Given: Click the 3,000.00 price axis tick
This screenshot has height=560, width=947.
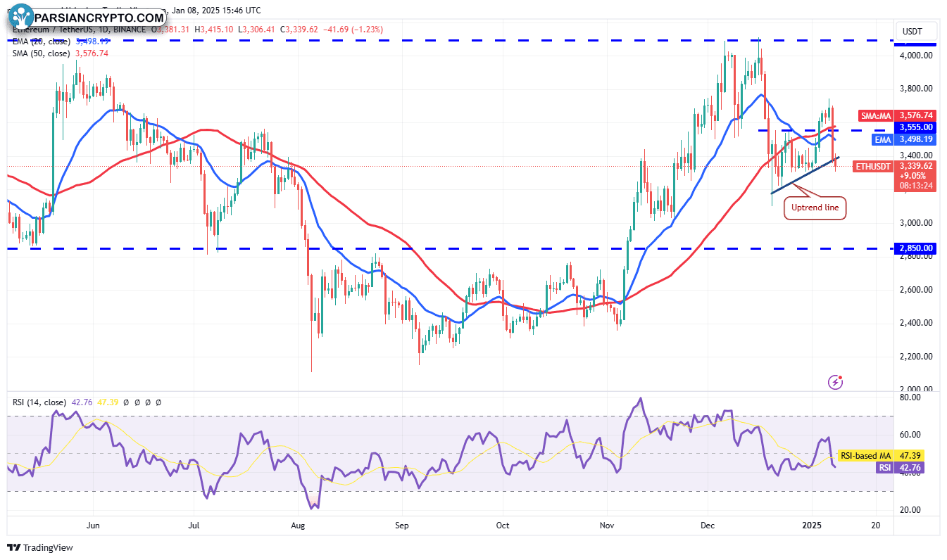Looking at the screenshot, I should click(916, 222).
